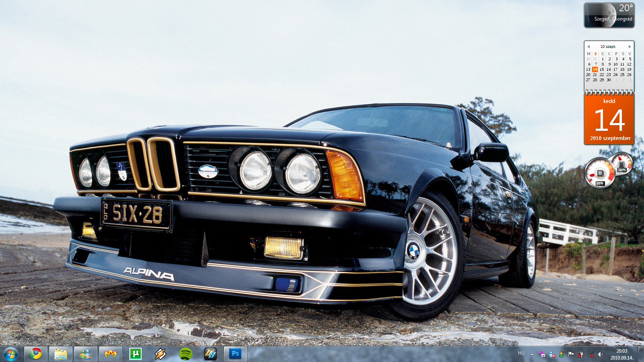Open the taskbar clock showing 20:03
The image size is (644, 362).
[x=621, y=354]
